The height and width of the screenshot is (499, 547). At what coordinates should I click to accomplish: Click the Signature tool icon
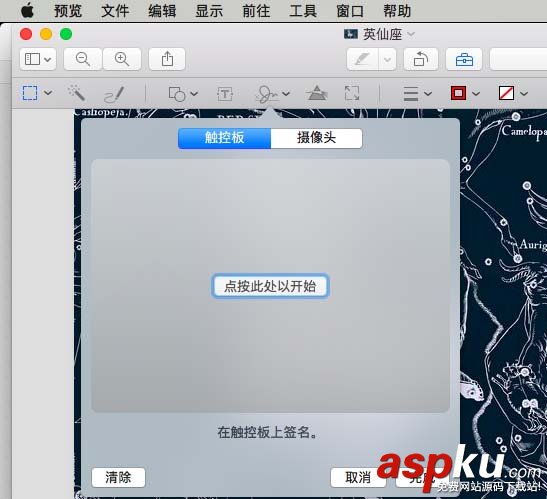[x=267, y=94]
